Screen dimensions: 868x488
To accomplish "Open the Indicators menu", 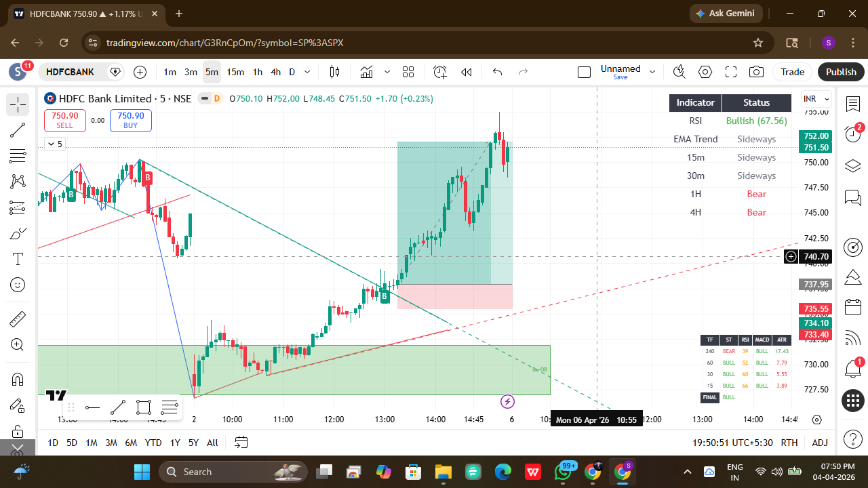I will [x=367, y=72].
